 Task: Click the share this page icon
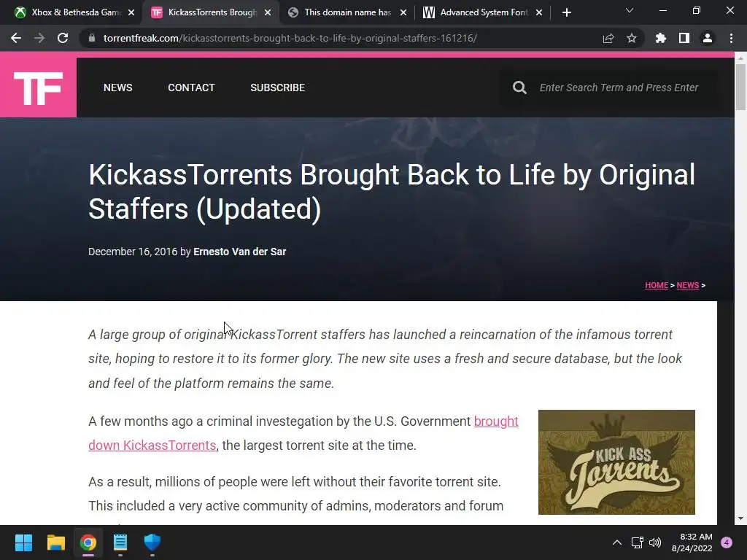(608, 38)
